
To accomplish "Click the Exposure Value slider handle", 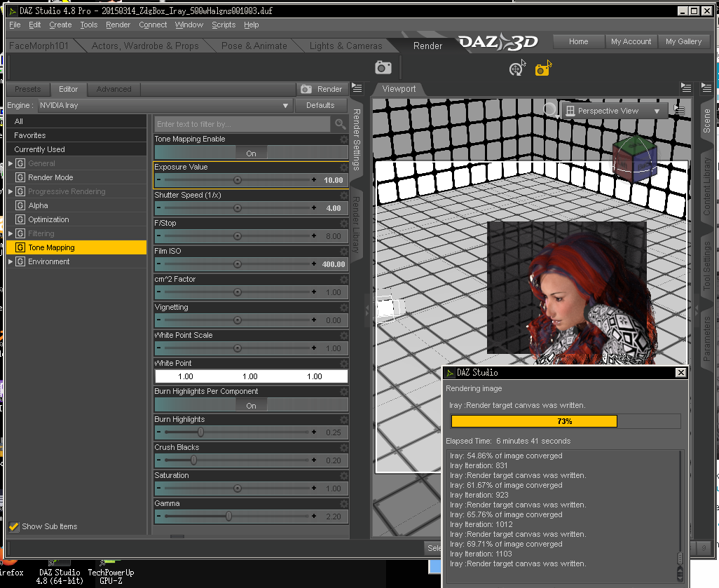I will pos(237,180).
